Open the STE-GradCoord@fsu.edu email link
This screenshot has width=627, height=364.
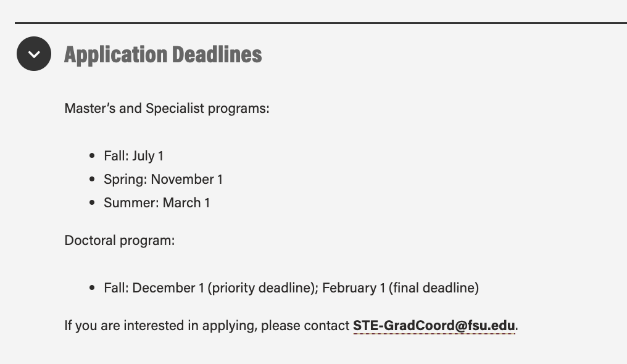[x=434, y=326]
